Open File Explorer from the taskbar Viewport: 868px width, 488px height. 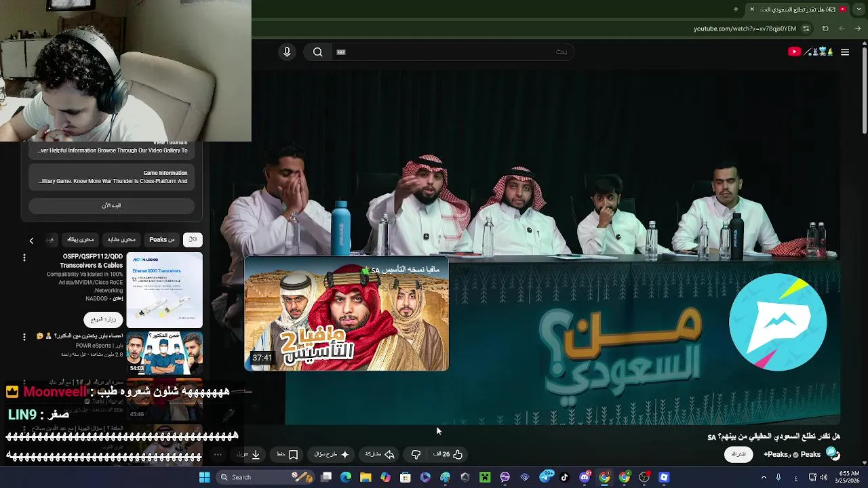pos(366,477)
